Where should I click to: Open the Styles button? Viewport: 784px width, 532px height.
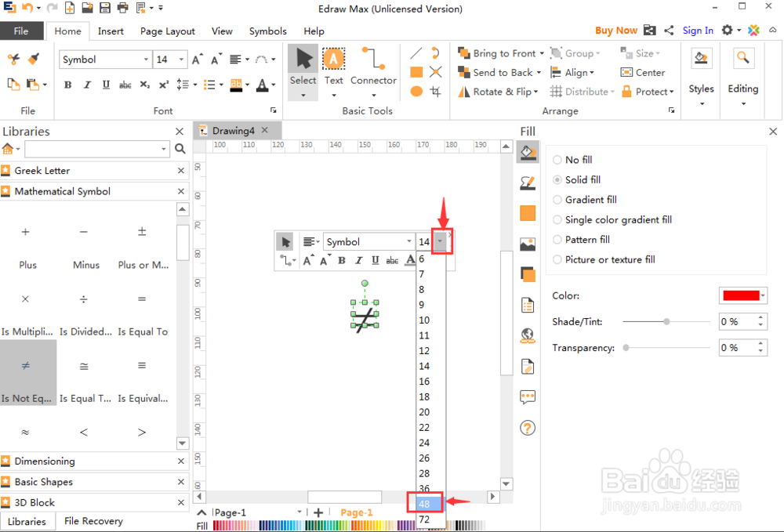[x=701, y=78]
